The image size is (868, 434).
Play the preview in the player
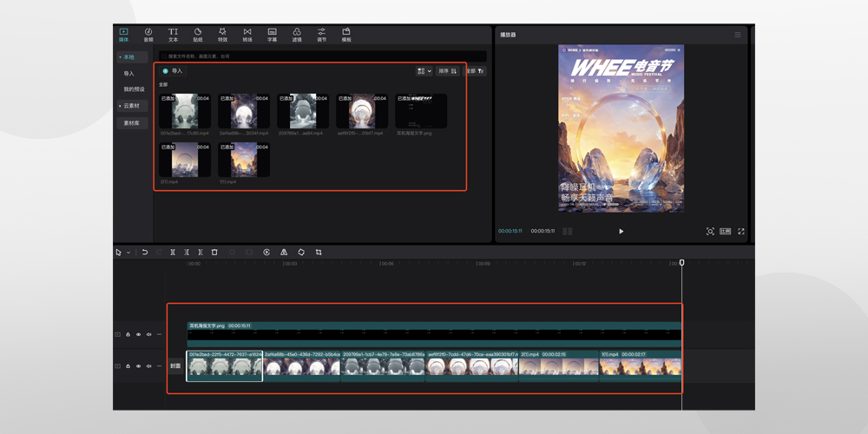coord(621,232)
